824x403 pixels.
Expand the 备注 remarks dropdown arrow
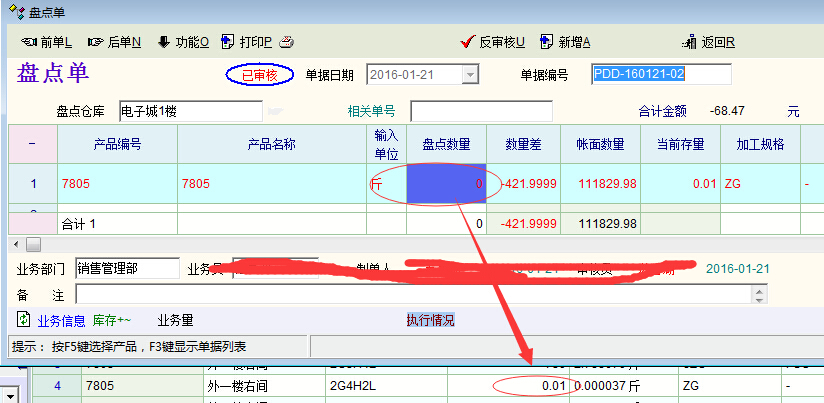pyautogui.click(x=759, y=294)
